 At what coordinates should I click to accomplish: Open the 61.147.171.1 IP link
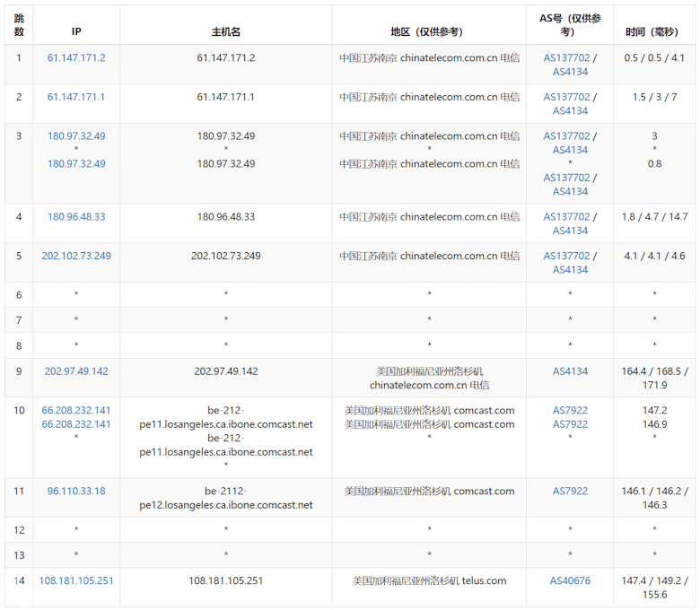76,97
